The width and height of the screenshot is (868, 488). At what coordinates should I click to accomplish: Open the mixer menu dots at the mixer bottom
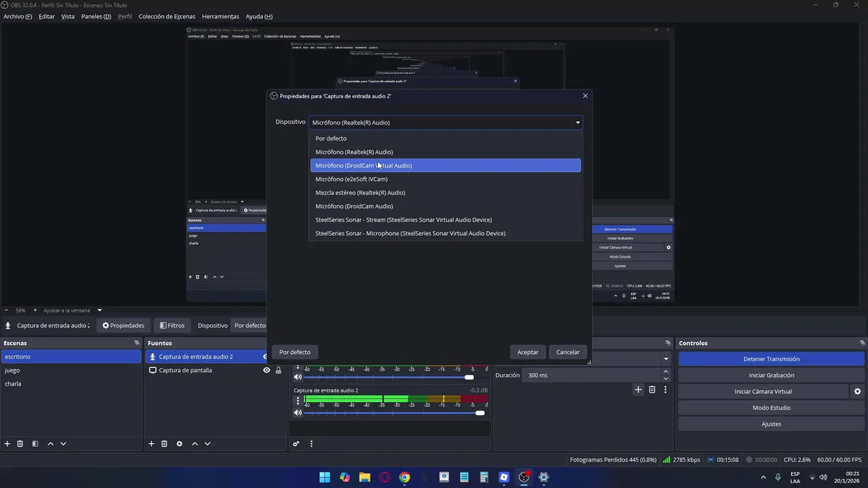pyautogui.click(x=311, y=444)
